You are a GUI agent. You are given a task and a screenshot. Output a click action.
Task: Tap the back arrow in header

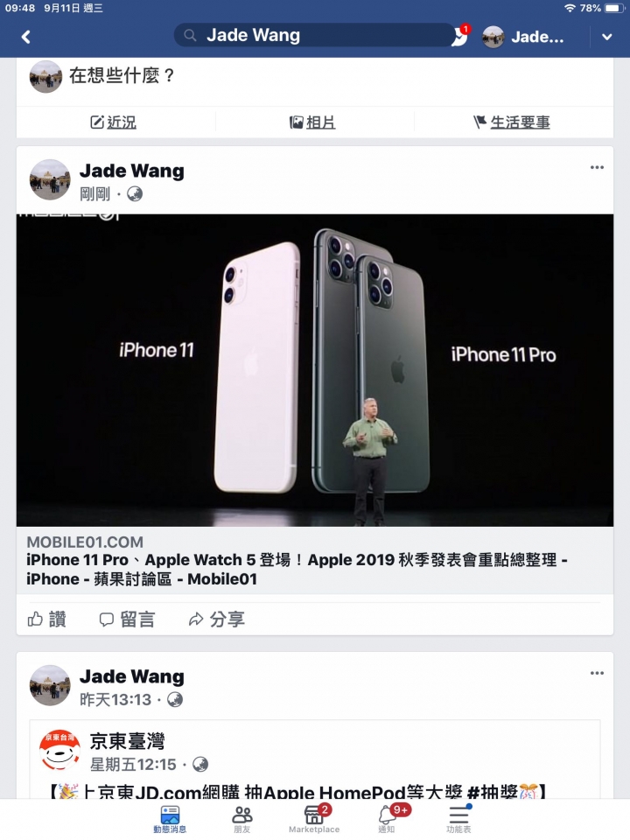pos(25,37)
